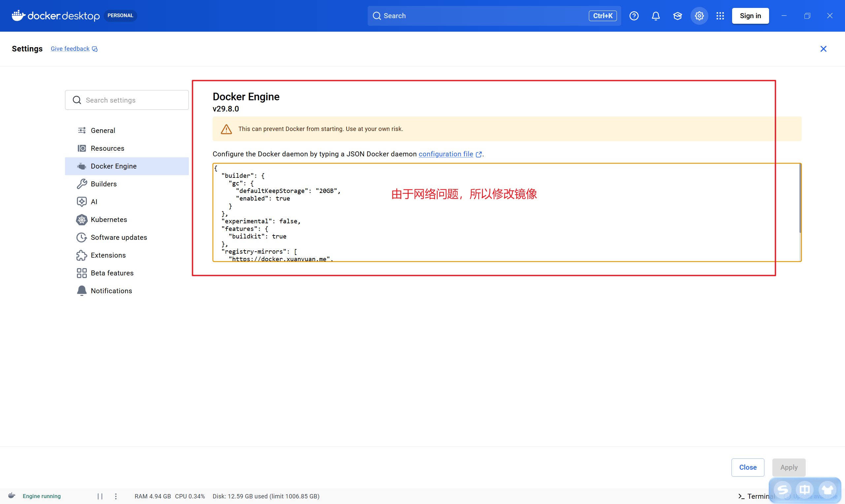
Task: Open the Terminal from status bar
Action: click(x=756, y=496)
